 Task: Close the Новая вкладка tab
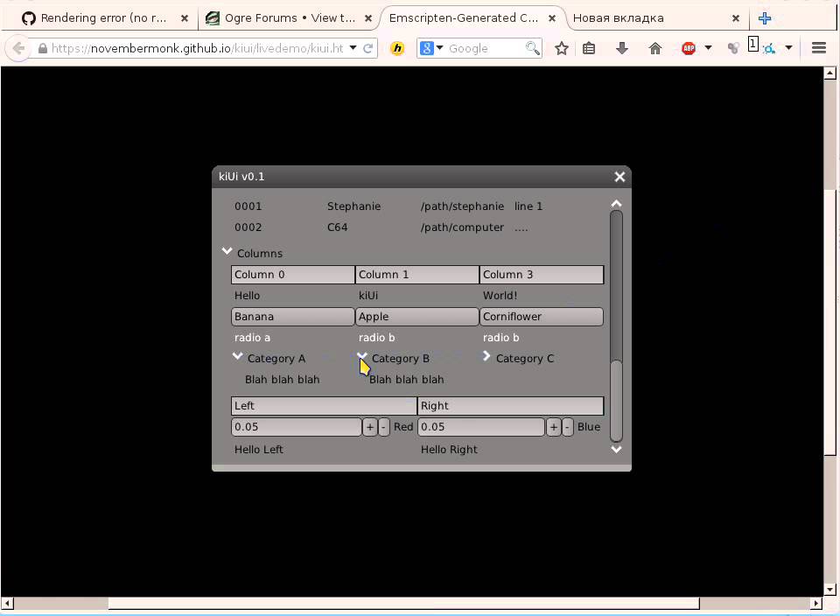pyautogui.click(x=736, y=18)
